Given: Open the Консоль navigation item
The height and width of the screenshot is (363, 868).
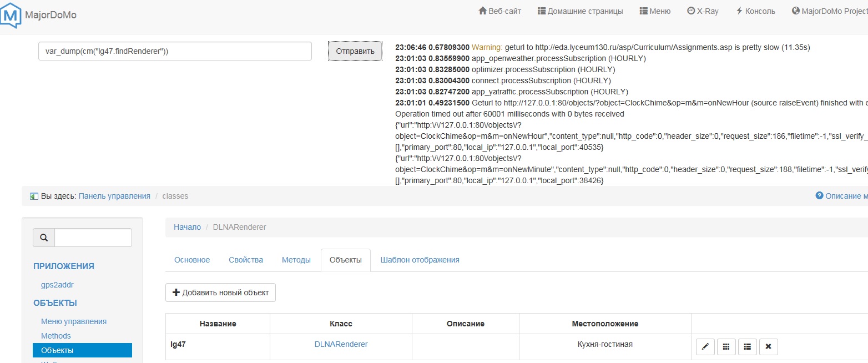Looking at the screenshot, I should pos(755,11).
